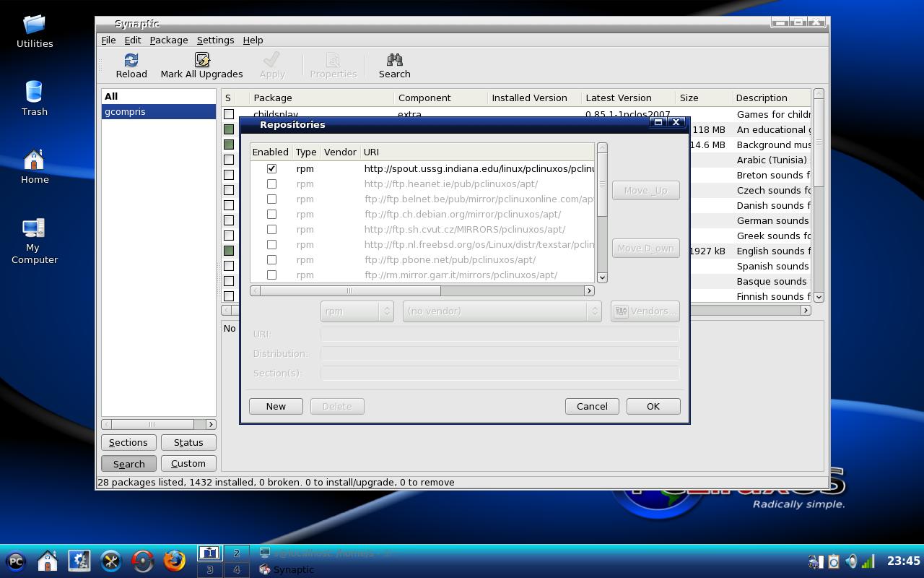Disable the spout.ussg.indiana.edu repository checkbox
Viewport: 924px width, 578px height.
271,168
